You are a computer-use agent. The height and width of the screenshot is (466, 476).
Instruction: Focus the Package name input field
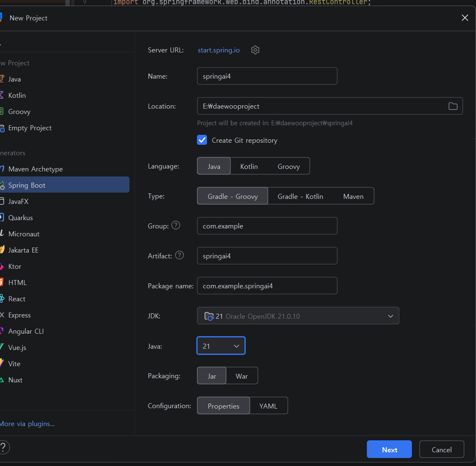(x=267, y=286)
